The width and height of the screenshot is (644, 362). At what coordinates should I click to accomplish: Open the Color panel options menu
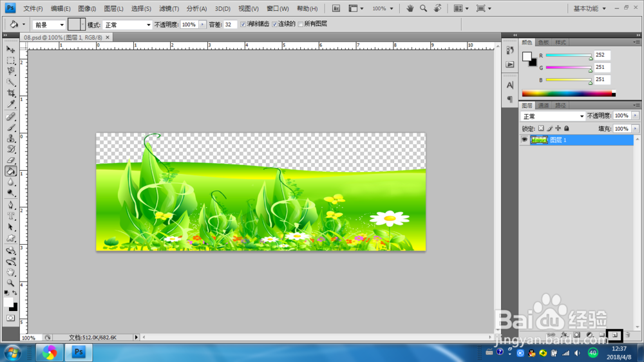coord(636,42)
